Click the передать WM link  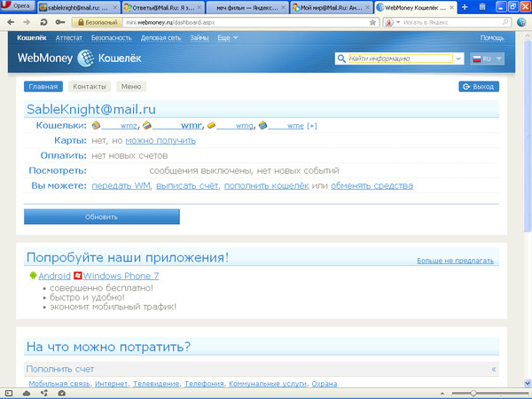click(x=121, y=185)
